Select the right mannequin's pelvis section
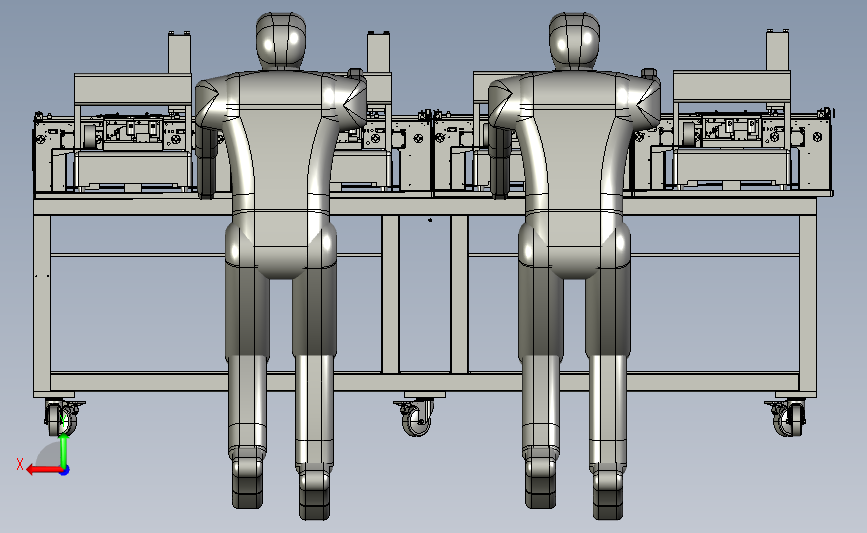The width and height of the screenshot is (867, 533). tap(574, 243)
